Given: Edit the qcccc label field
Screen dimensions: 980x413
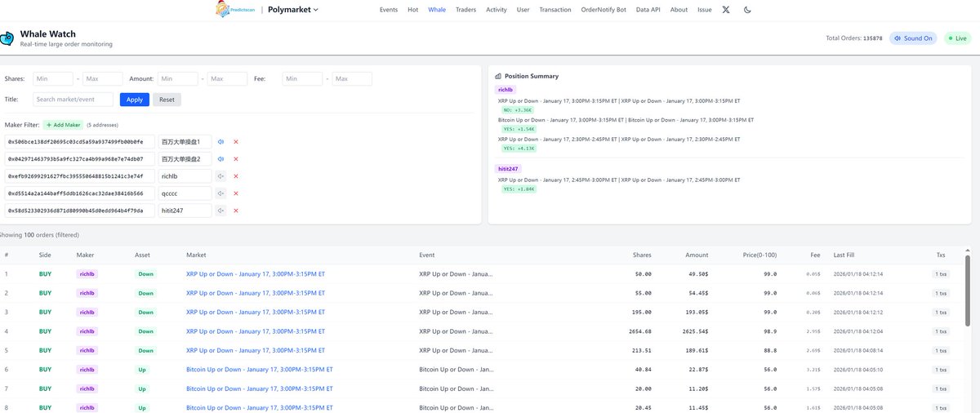Looking at the screenshot, I should [185, 193].
